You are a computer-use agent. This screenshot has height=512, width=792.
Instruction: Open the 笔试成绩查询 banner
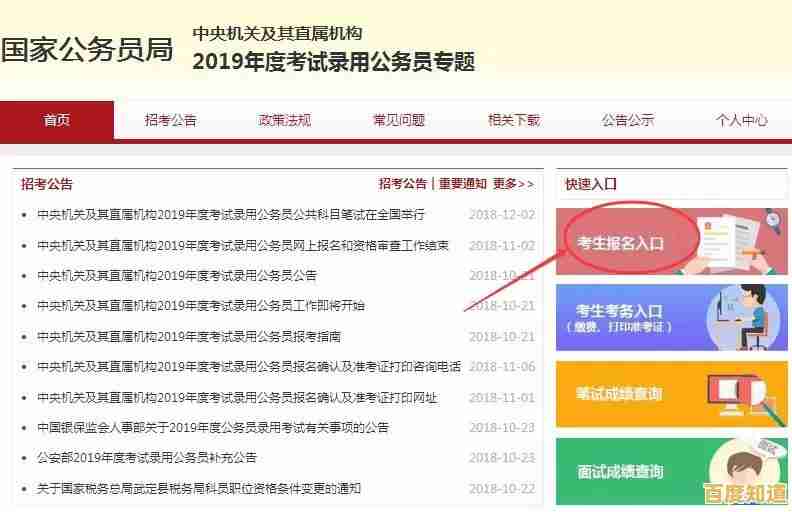click(671, 393)
